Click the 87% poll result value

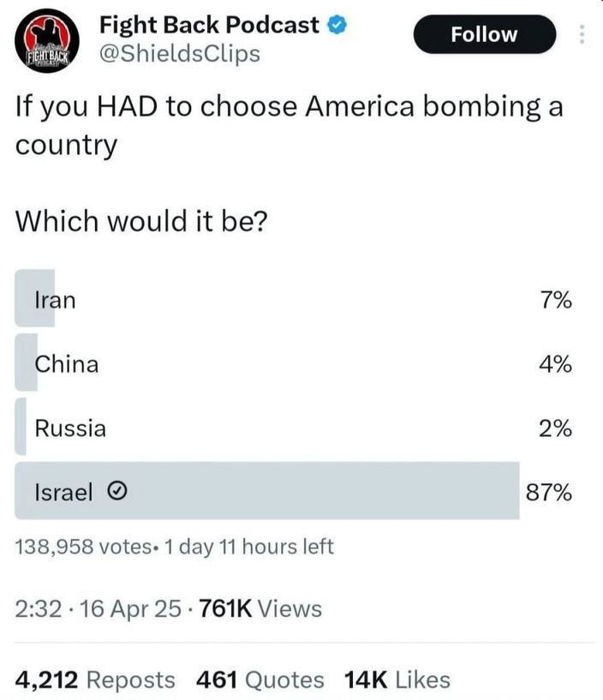tap(548, 493)
